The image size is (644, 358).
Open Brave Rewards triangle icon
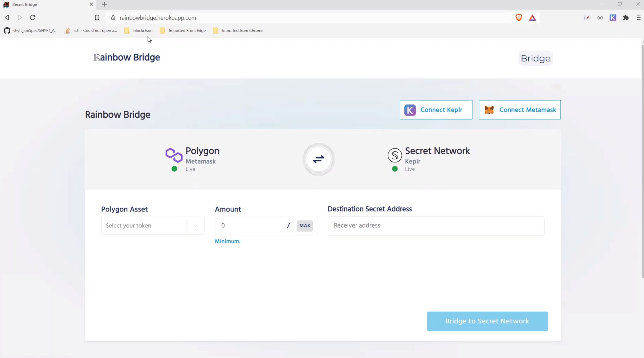(x=532, y=18)
